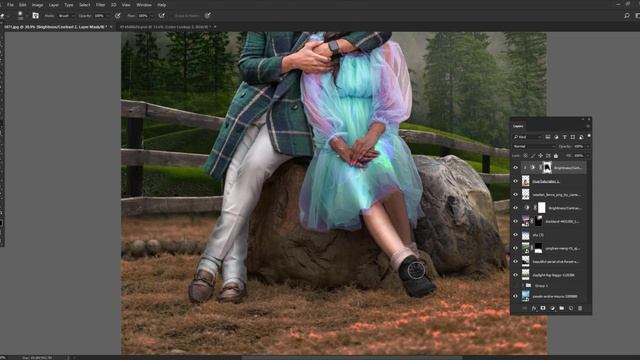
Task: Open Layers panel options menu icon
Action: point(588,126)
